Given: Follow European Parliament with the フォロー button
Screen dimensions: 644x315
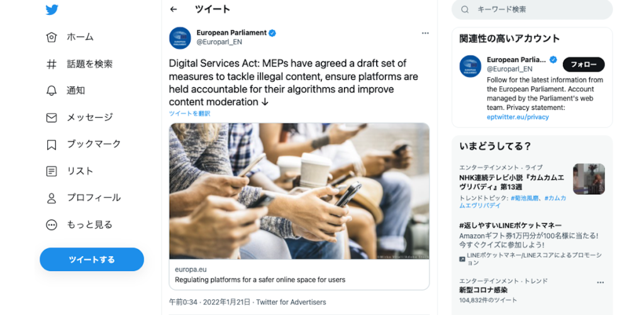Looking at the screenshot, I should point(584,65).
